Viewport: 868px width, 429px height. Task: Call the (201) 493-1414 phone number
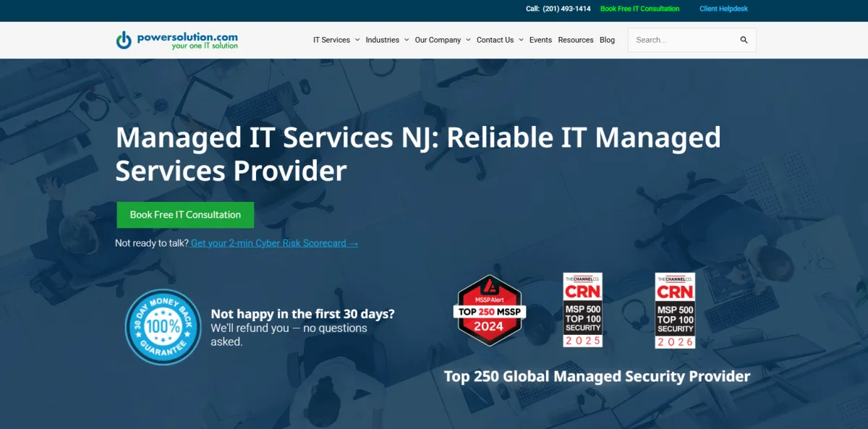tap(566, 9)
